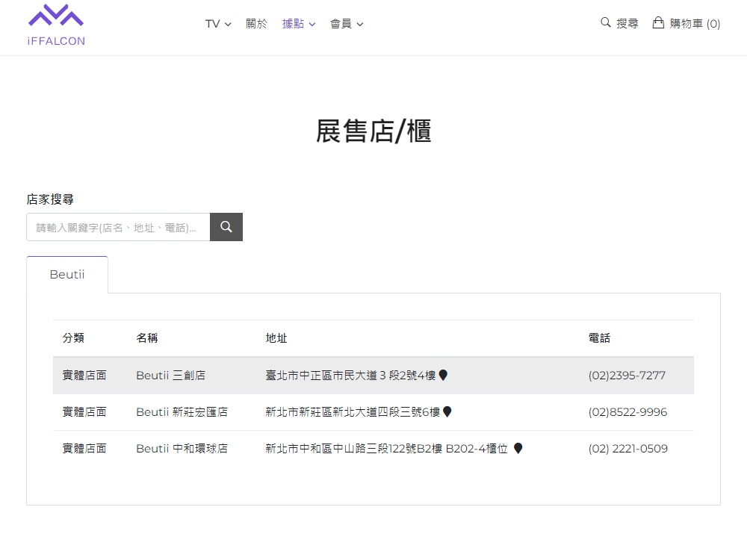This screenshot has height=560, width=747.
Task: Click store name Beutii 中和環球店
Action: pyautogui.click(x=182, y=449)
